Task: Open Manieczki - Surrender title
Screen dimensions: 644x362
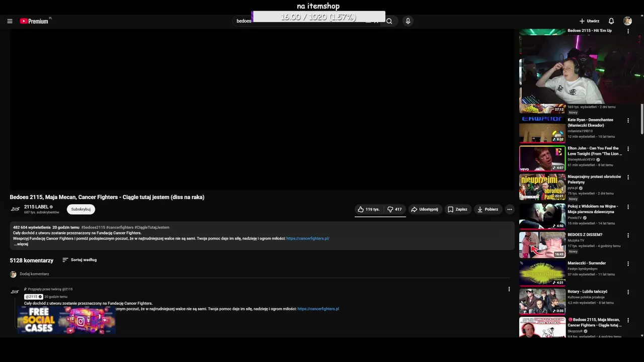Action: point(587,263)
